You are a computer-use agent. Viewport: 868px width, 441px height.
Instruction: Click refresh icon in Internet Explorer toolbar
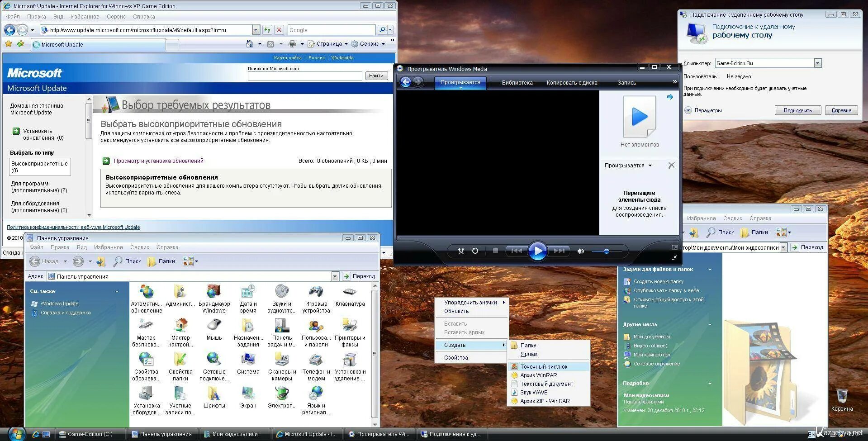pos(267,30)
